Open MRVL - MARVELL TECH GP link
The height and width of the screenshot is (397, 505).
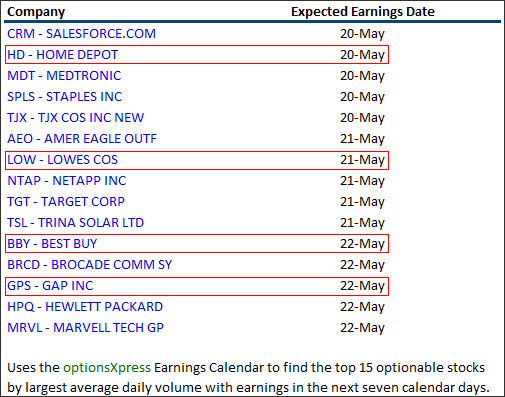point(86,328)
